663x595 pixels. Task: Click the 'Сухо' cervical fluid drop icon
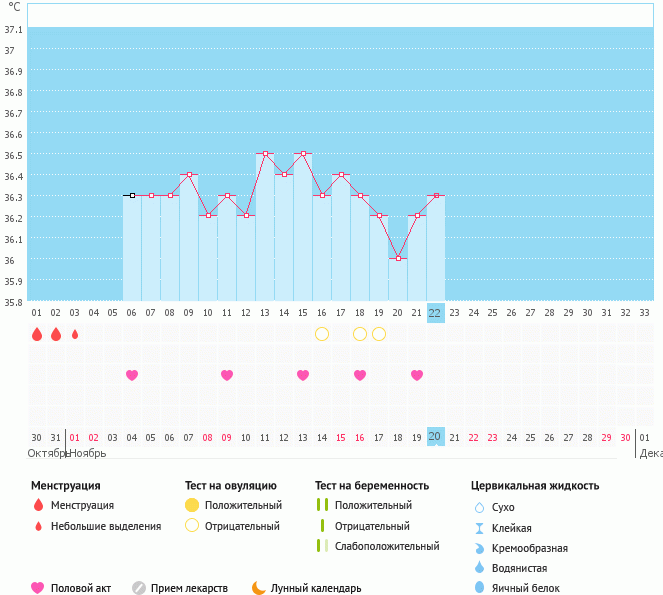480,508
